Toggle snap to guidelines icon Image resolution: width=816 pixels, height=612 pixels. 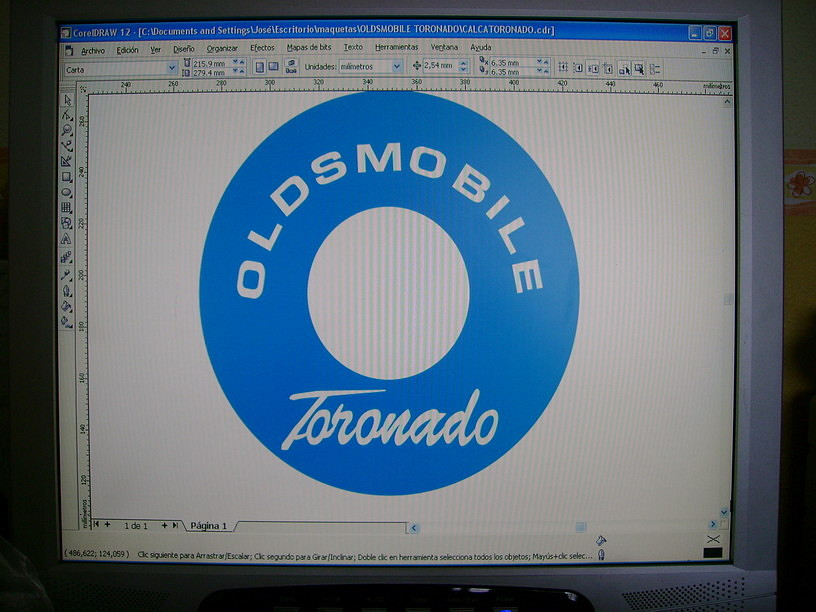tap(578, 68)
